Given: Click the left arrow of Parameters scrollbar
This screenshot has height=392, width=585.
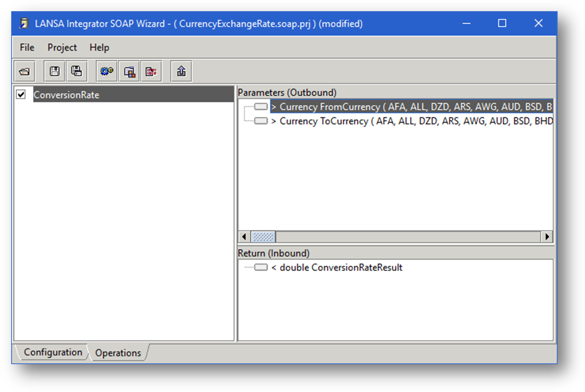Looking at the screenshot, I should (x=244, y=237).
